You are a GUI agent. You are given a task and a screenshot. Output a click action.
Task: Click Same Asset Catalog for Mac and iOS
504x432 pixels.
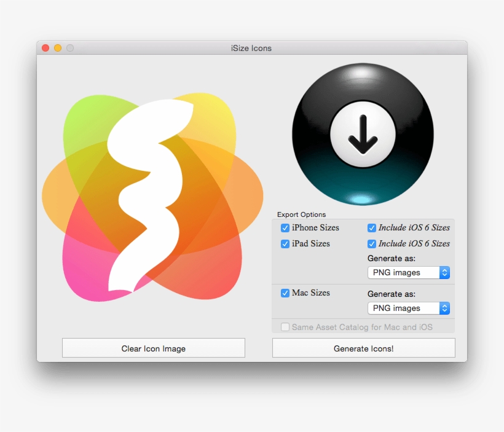(285, 327)
